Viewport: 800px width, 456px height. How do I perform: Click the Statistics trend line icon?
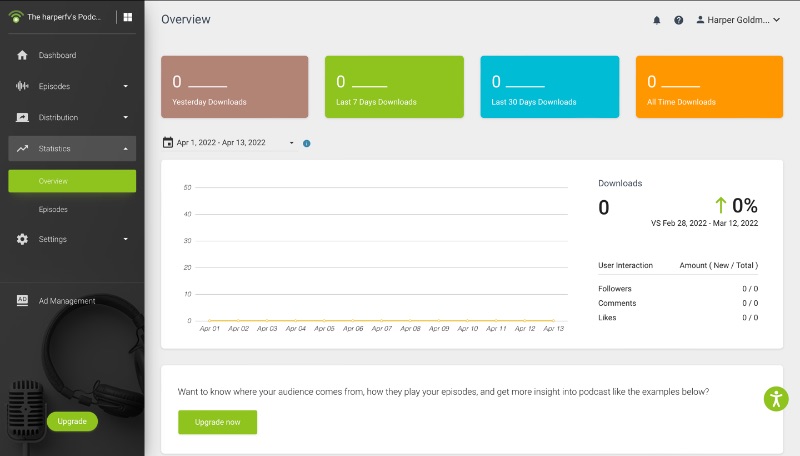tap(22, 148)
